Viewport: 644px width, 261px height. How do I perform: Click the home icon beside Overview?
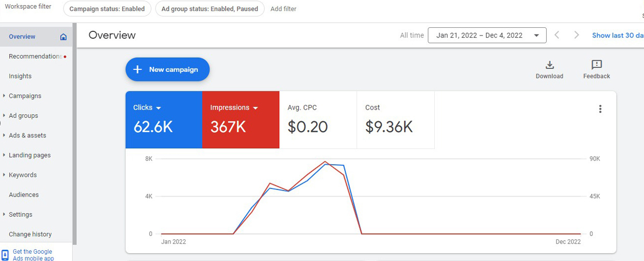coord(63,37)
